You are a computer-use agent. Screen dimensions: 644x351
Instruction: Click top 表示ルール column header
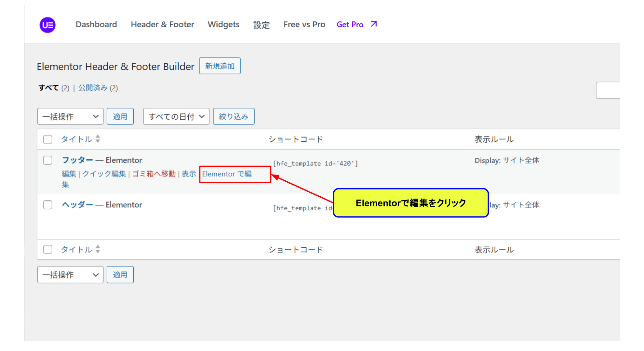[x=494, y=139]
